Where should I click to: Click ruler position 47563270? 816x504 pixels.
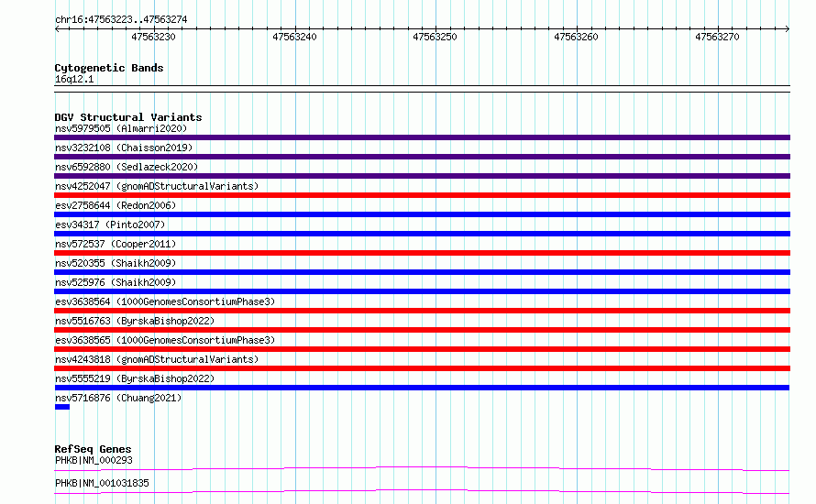(x=717, y=37)
